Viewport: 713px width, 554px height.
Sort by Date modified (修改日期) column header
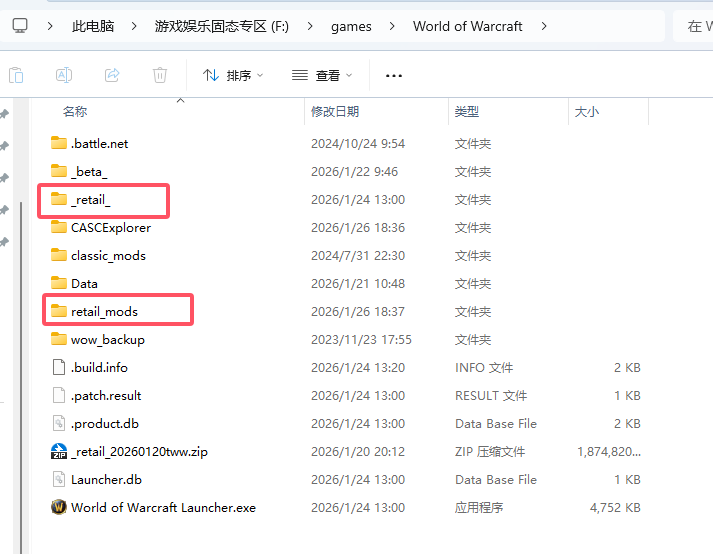335,112
